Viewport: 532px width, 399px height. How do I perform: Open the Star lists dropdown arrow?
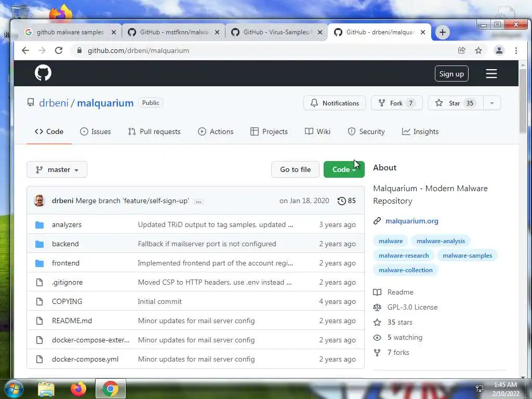[x=492, y=103]
